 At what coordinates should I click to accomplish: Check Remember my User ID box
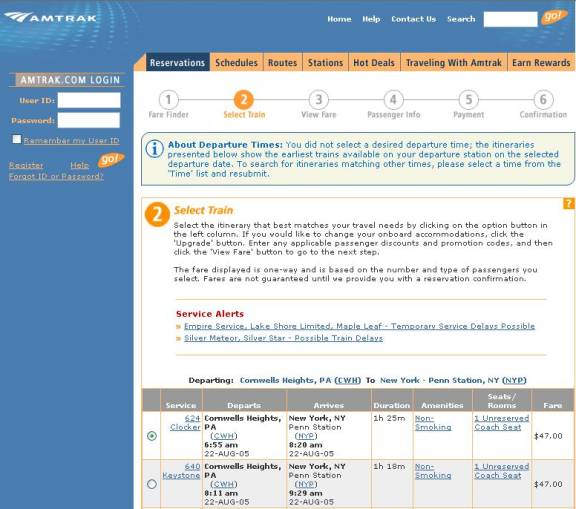coord(17,139)
